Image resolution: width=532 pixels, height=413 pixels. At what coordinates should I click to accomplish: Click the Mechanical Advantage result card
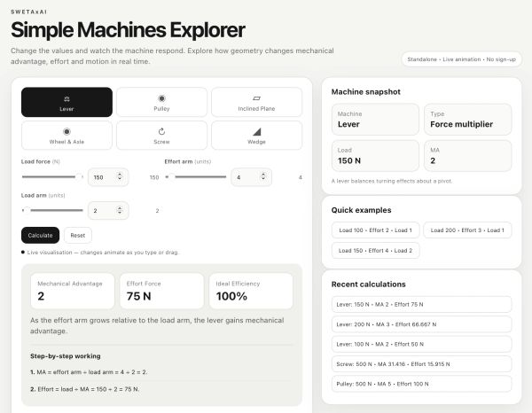coord(73,291)
